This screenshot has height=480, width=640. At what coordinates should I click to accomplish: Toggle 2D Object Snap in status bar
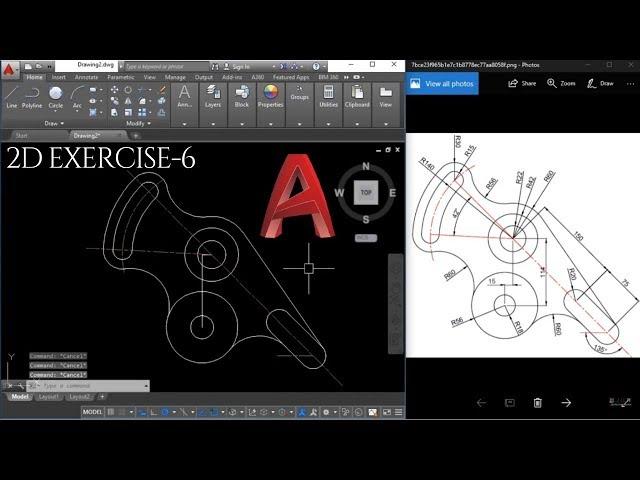tap(213, 412)
